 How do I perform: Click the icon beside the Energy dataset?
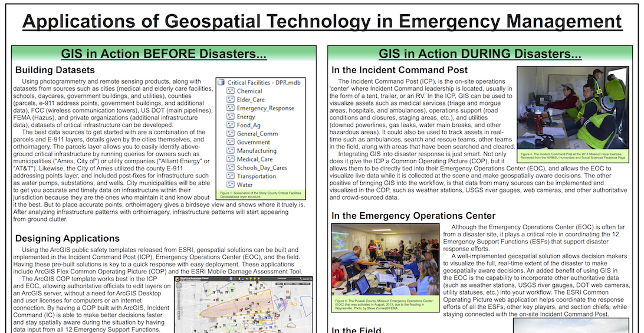[231, 117]
